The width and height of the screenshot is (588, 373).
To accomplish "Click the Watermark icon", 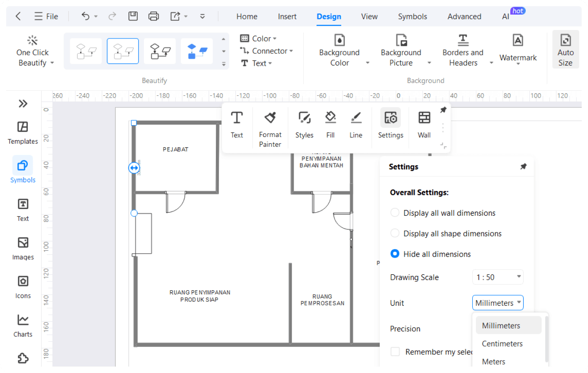I will [518, 40].
